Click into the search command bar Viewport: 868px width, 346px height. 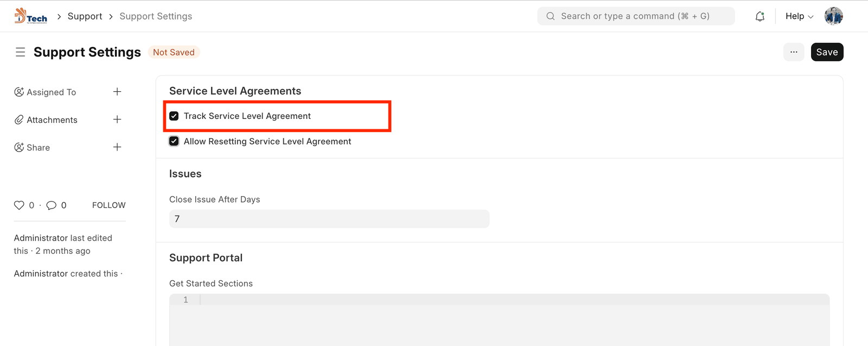click(635, 16)
